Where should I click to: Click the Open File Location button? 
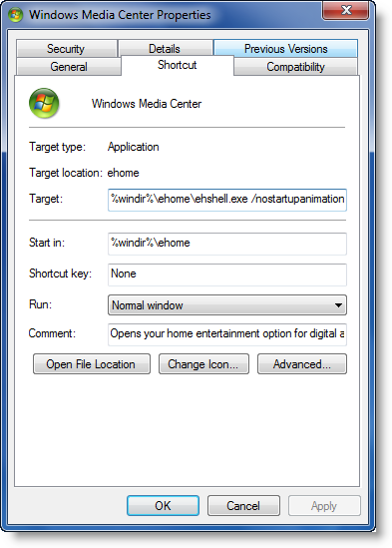click(92, 364)
